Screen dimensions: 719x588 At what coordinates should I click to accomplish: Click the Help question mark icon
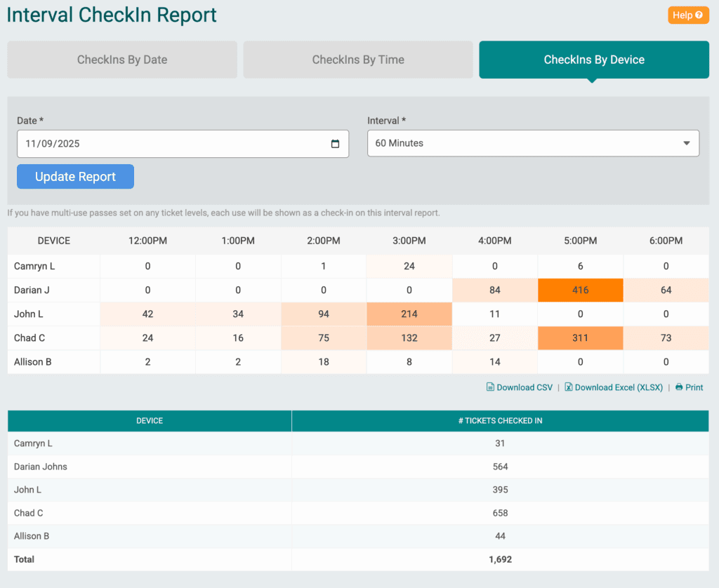point(699,15)
